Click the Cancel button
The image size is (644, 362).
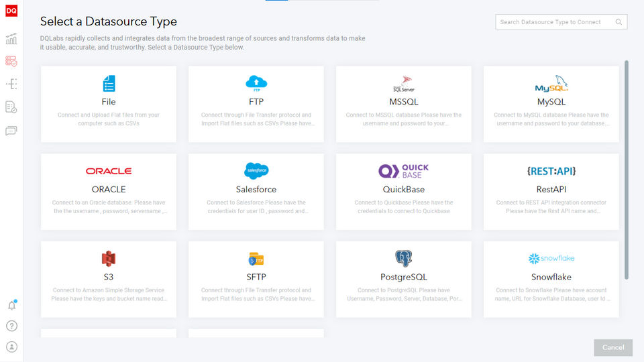click(613, 347)
